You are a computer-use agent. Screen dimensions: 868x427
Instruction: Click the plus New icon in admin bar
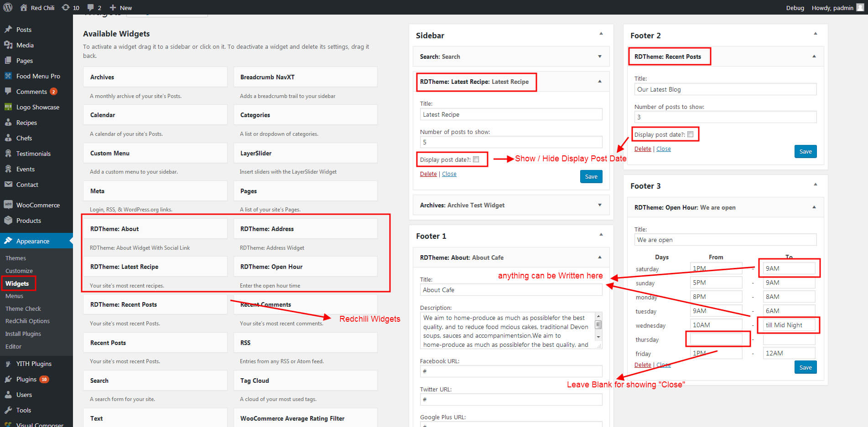point(113,7)
